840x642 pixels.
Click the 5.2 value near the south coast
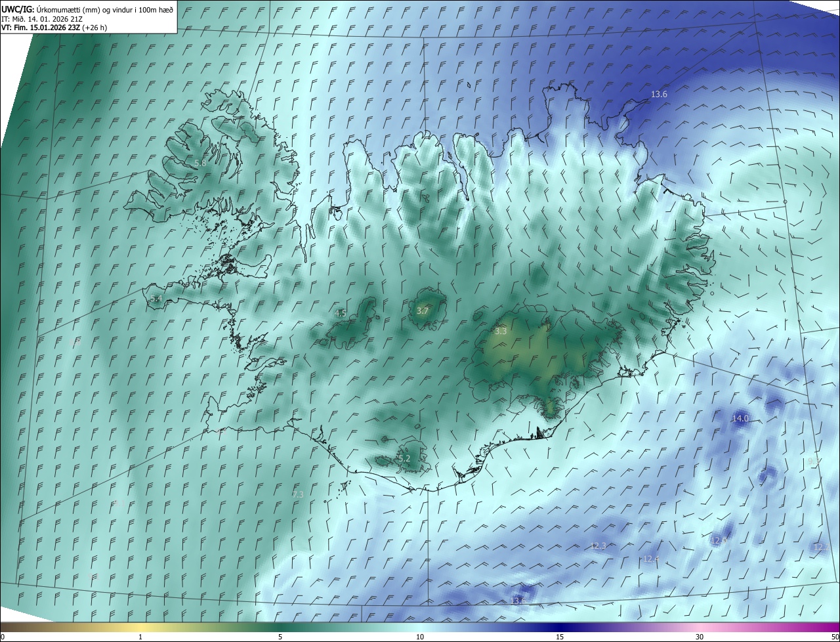pyautogui.click(x=404, y=459)
